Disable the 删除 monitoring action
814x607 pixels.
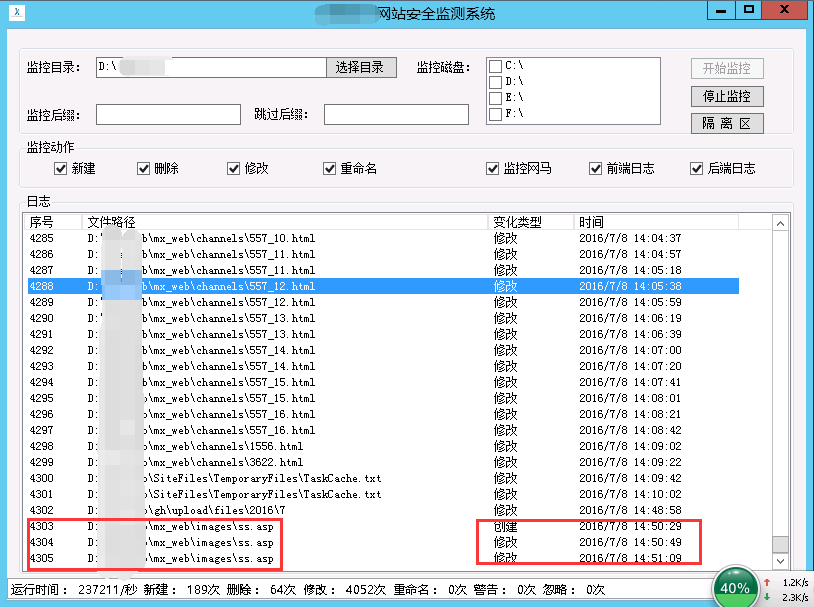coord(144,168)
